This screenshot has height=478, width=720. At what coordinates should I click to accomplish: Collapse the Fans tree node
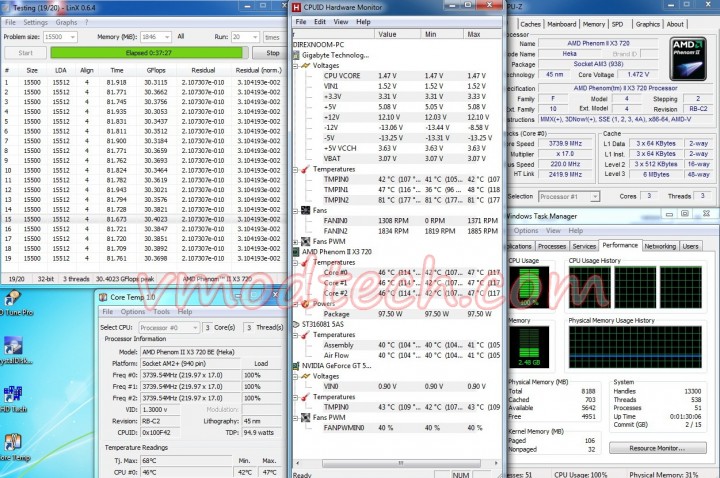point(296,211)
